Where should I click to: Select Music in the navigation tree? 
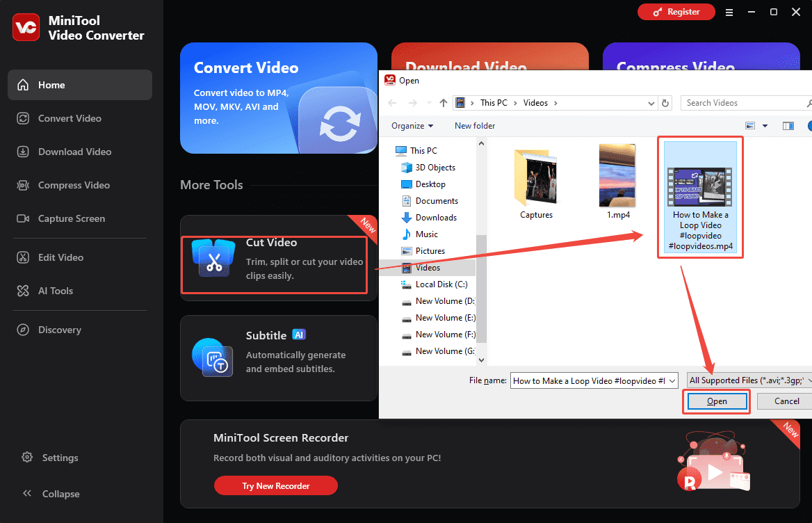pos(419,234)
